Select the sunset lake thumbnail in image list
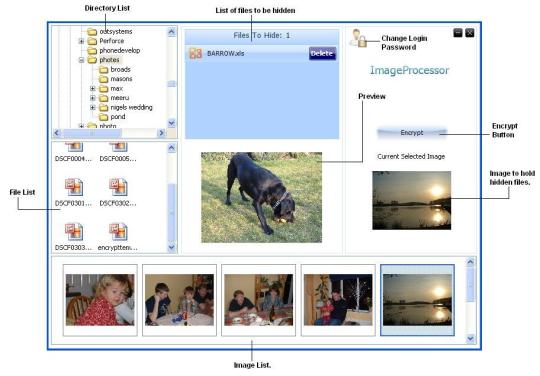The width and height of the screenshot is (540, 376). (417, 300)
